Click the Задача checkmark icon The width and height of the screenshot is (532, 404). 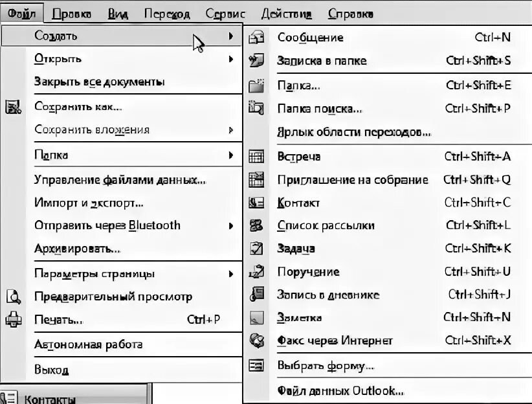(256, 248)
